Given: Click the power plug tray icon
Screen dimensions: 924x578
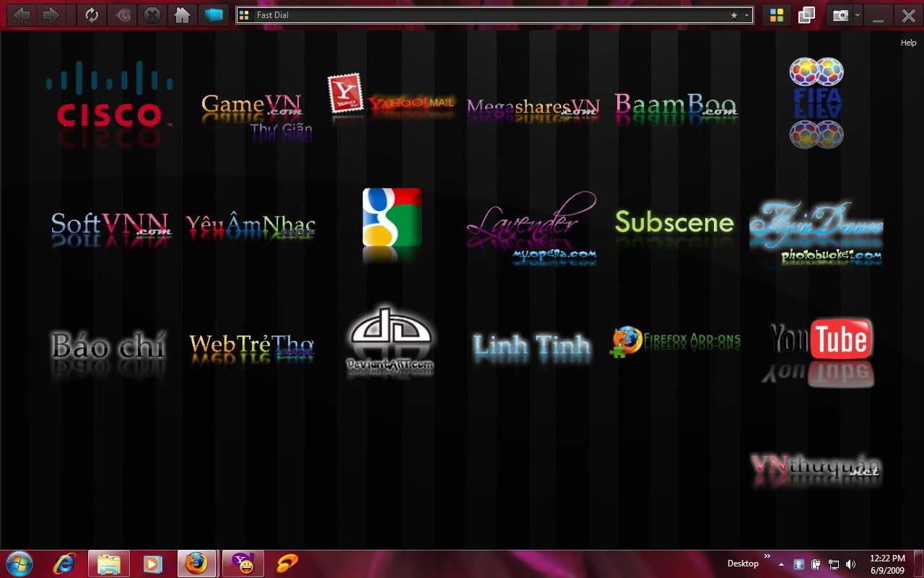Looking at the screenshot, I should [816, 564].
